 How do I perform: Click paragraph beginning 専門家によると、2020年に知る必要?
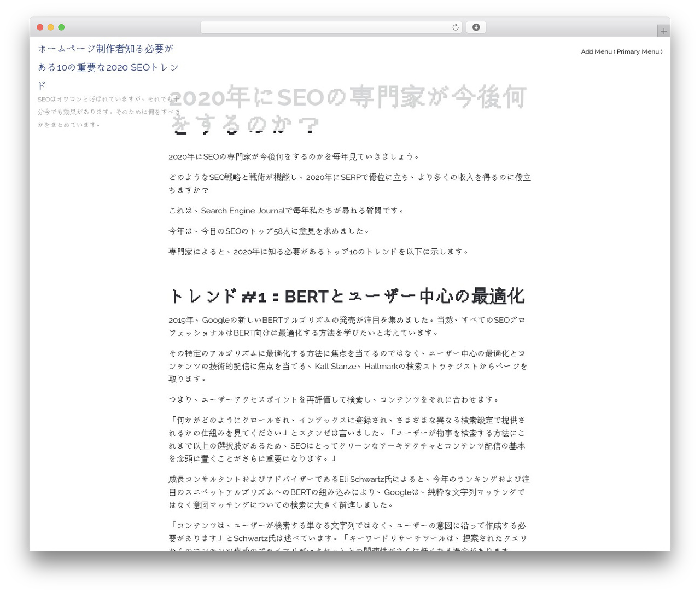318,252
